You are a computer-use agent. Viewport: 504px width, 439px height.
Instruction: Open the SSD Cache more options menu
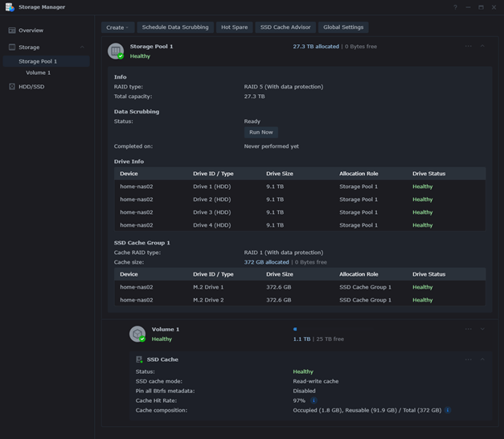pyautogui.click(x=468, y=359)
